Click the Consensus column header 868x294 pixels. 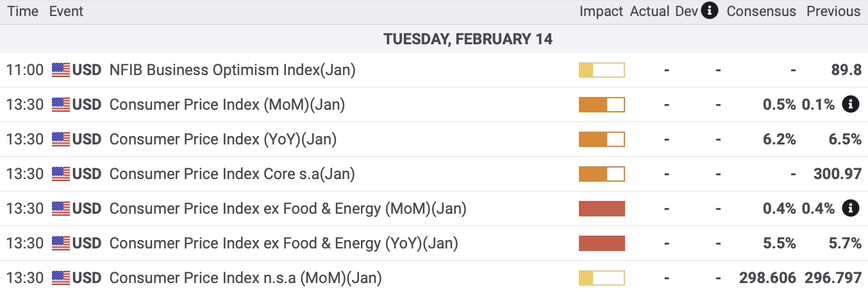pyautogui.click(x=762, y=12)
